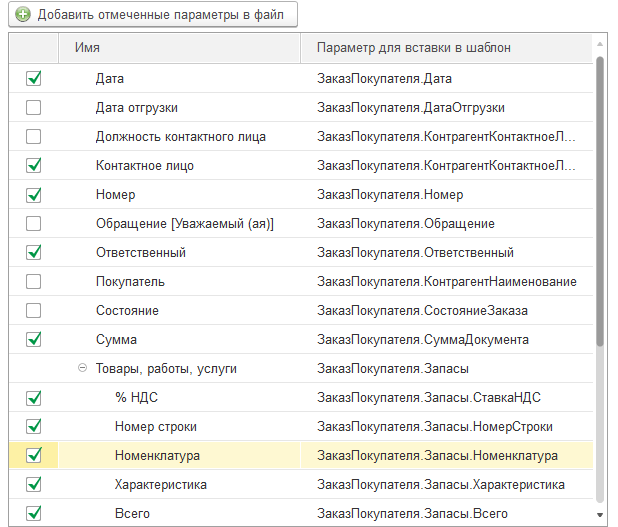Enable 'Обращение [Уважаемый (ая)]' checkbox
The image size is (618, 527).
(x=34, y=223)
